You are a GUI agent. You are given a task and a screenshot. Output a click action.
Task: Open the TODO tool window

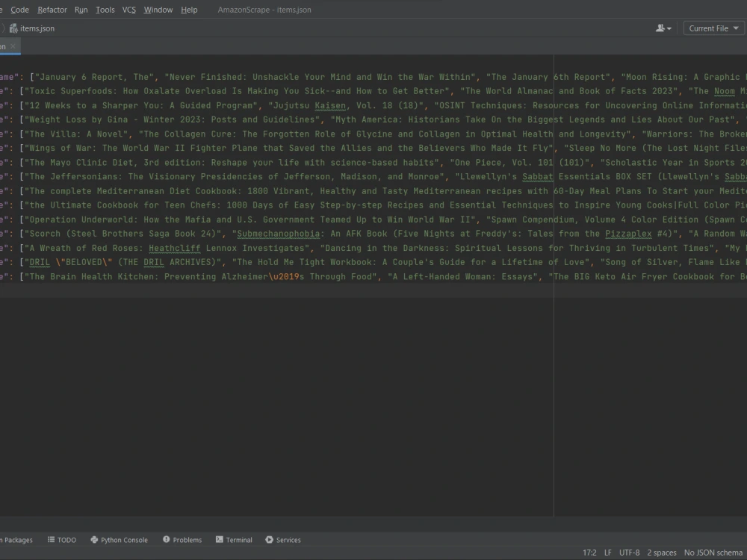(62, 539)
